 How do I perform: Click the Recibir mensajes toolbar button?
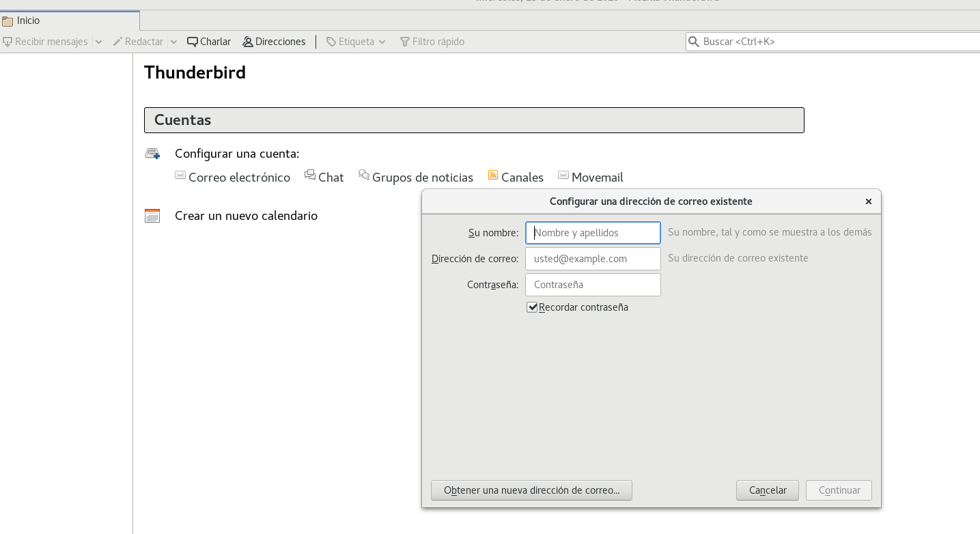pos(46,42)
